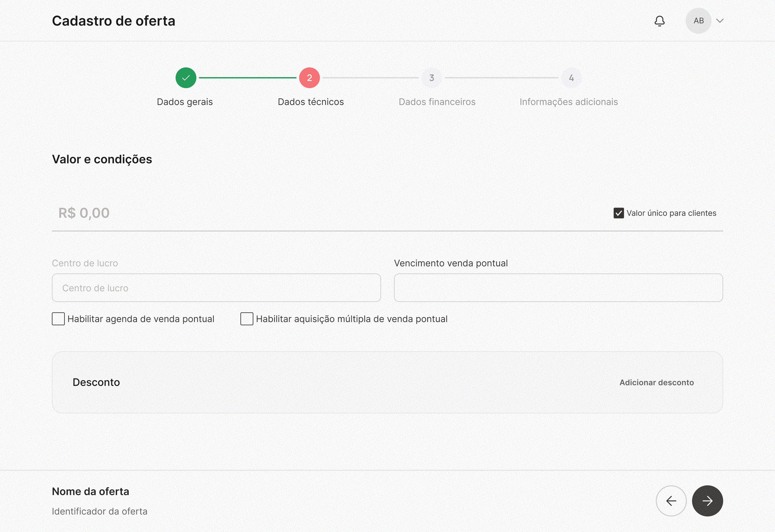
Task: Select the Dados financeiros step label
Action: (x=437, y=102)
